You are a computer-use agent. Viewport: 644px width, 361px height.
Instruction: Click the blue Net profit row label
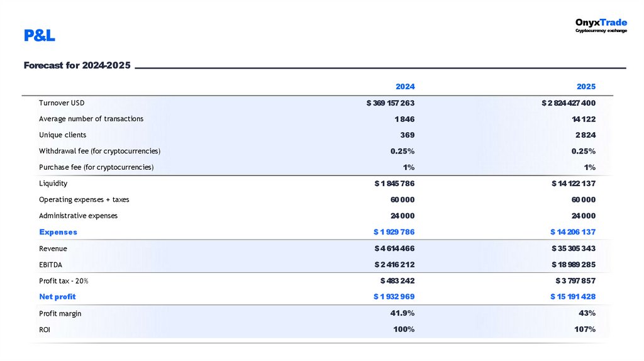pyautogui.click(x=57, y=297)
